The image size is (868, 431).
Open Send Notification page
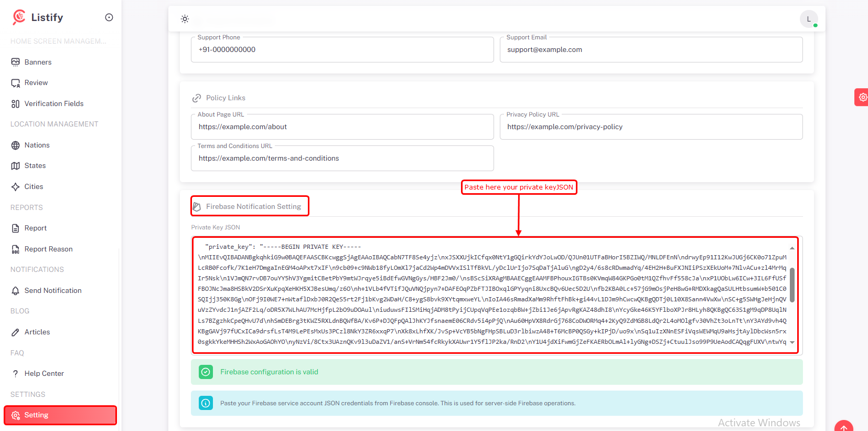pos(52,290)
